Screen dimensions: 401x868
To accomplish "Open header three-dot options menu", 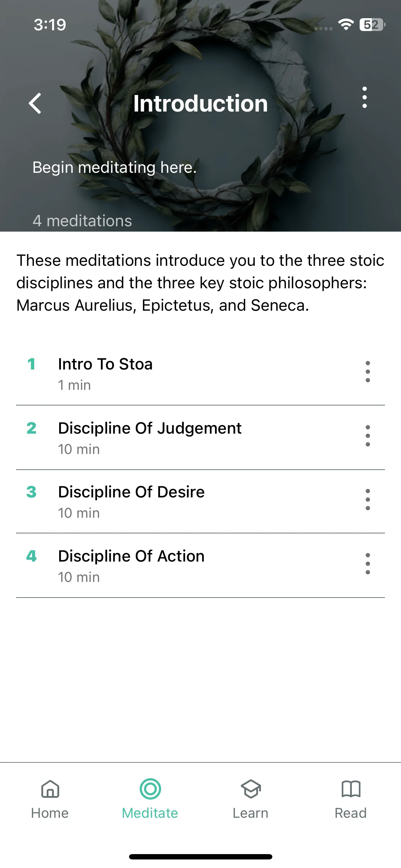I will pos(364,97).
